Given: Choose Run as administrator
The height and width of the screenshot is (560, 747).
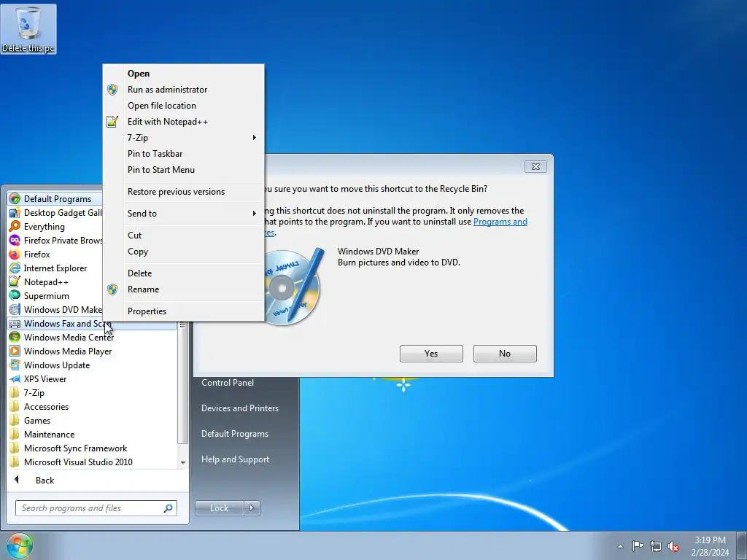Looking at the screenshot, I should [x=183, y=90].
